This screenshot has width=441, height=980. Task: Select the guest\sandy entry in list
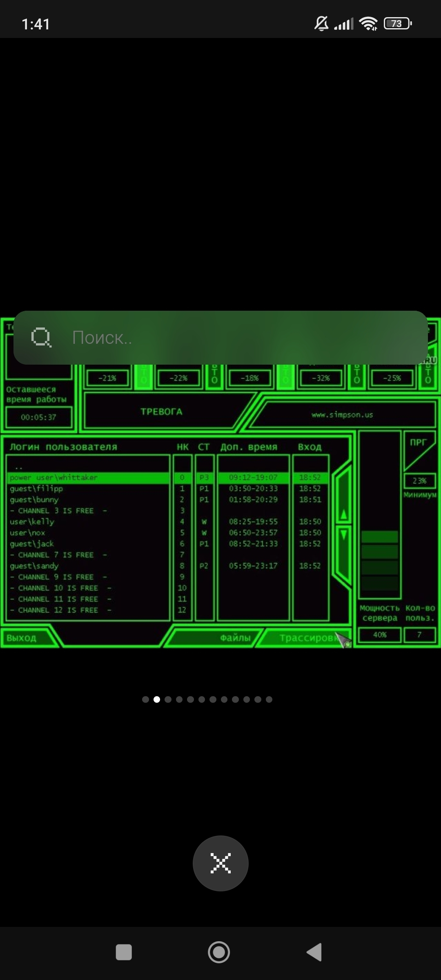click(88, 566)
